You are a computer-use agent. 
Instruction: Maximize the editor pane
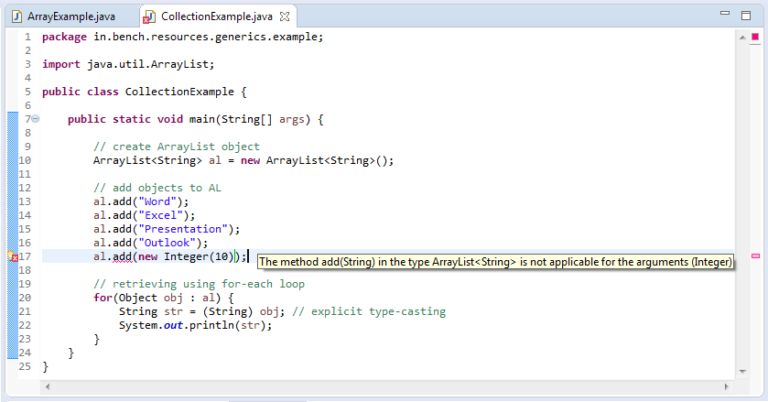[745, 16]
